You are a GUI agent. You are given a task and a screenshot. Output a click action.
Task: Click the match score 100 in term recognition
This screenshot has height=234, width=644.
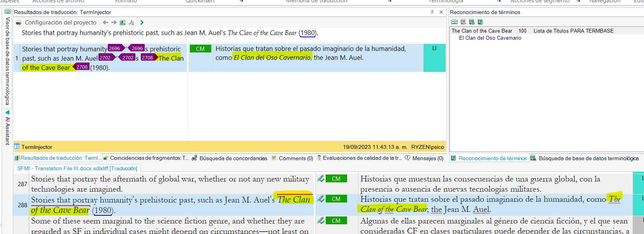(522, 31)
